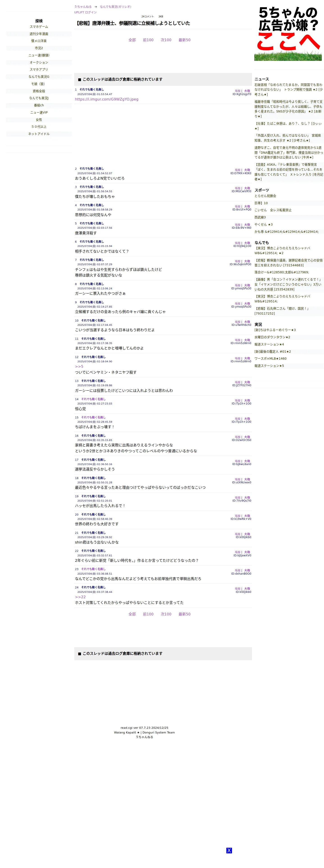The image size is (324, 868).
Task: Open the 5ちゃんの広告が嫌？ banner image
Action: [288, 33]
